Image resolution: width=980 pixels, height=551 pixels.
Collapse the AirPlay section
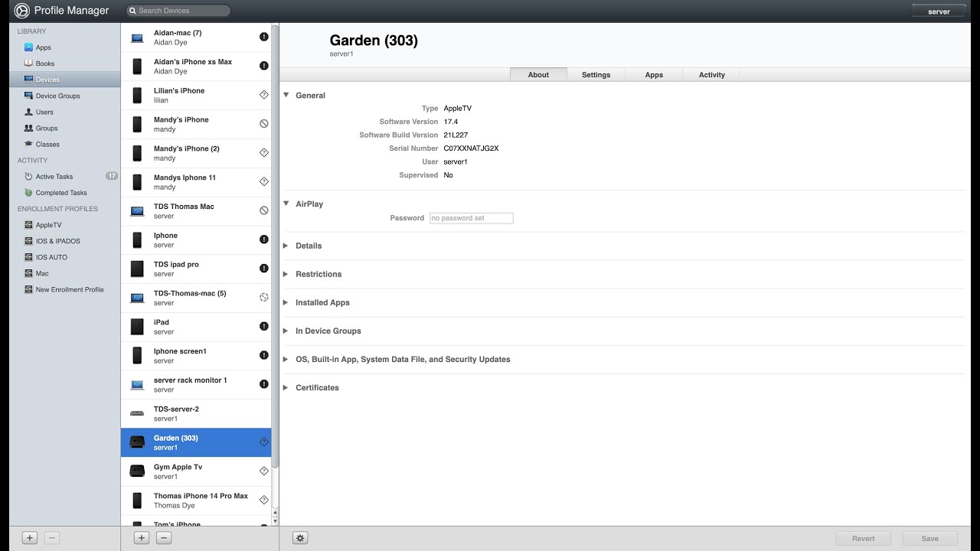tap(286, 204)
